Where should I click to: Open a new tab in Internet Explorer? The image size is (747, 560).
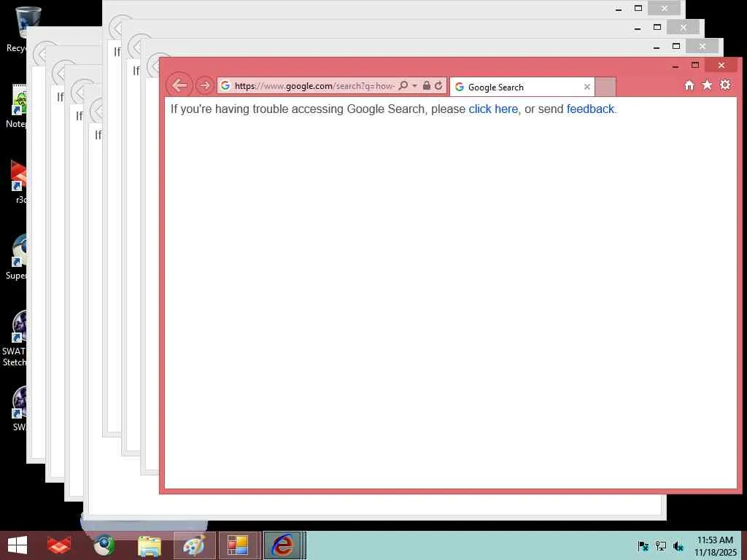(605, 87)
